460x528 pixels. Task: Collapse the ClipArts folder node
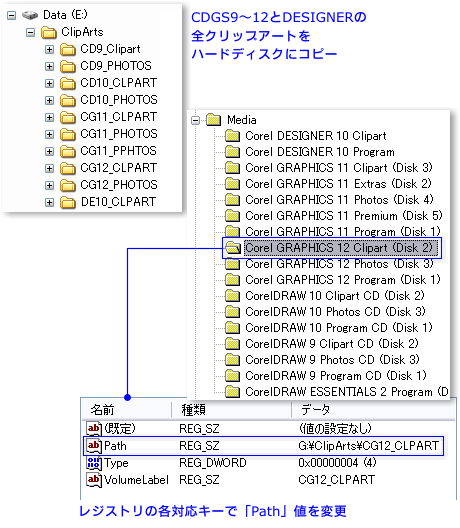click(31, 33)
